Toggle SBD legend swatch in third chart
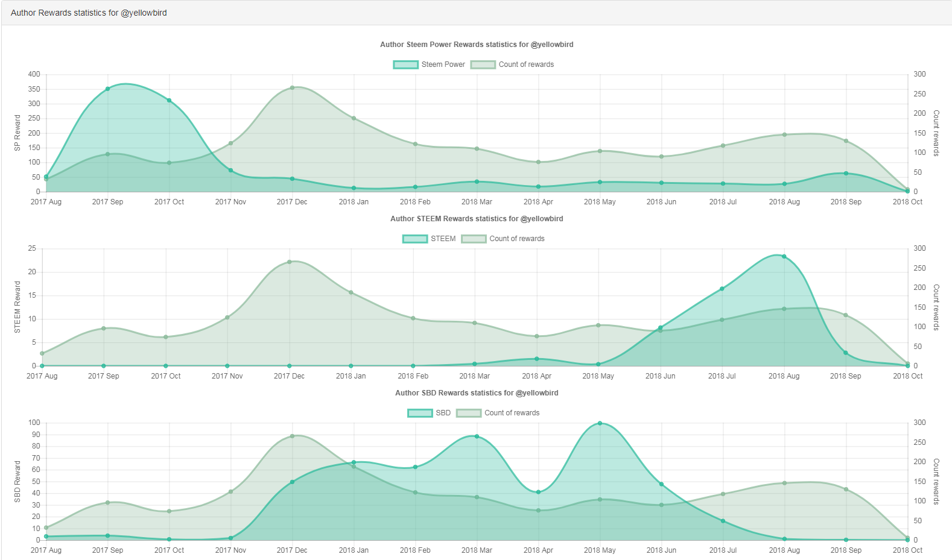952x560 pixels. coord(420,413)
